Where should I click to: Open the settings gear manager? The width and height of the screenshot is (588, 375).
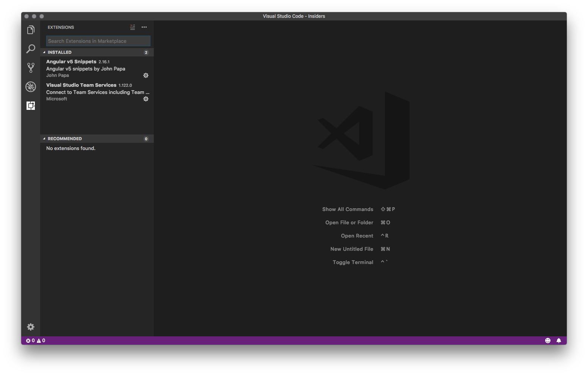(31, 327)
